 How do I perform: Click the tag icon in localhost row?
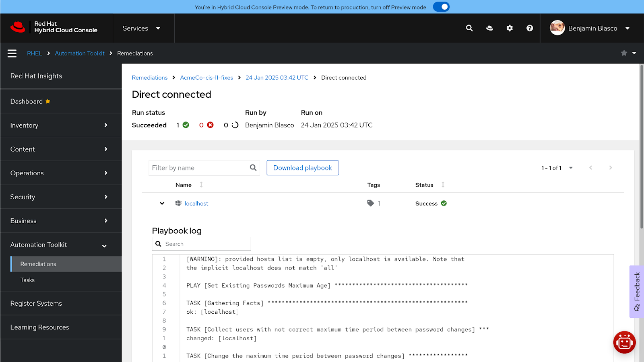(x=370, y=203)
